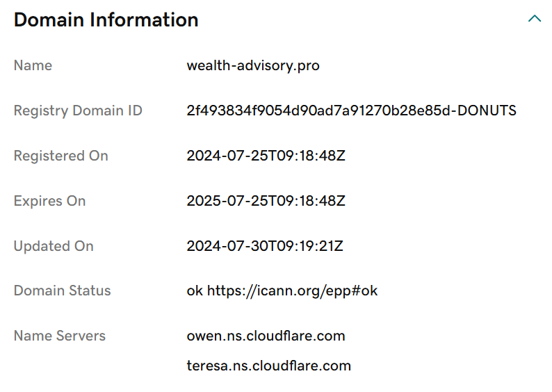Click the Updated On label
Image resolution: width=552 pixels, height=392 pixels.
[x=54, y=246]
